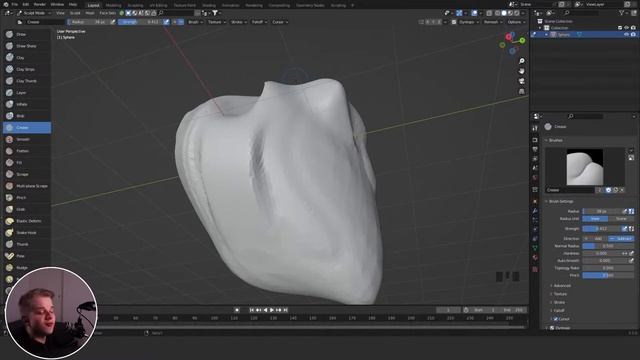
Task: Click the viewport pan hand icon
Action: tap(522, 71)
